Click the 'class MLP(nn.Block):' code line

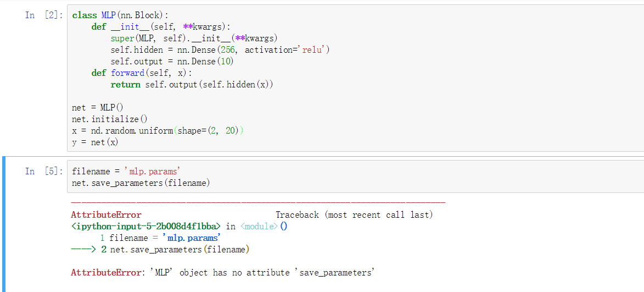click(x=120, y=15)
